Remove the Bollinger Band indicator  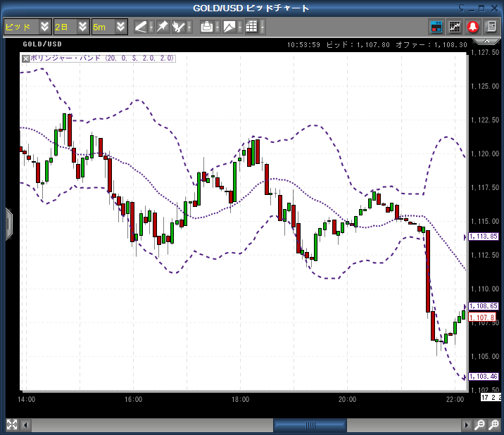[26, 58]
